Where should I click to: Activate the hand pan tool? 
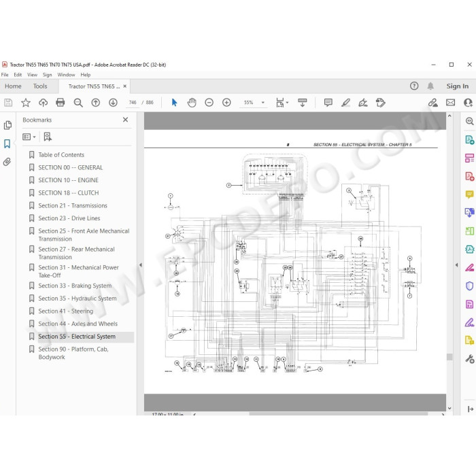click(192, 103)
